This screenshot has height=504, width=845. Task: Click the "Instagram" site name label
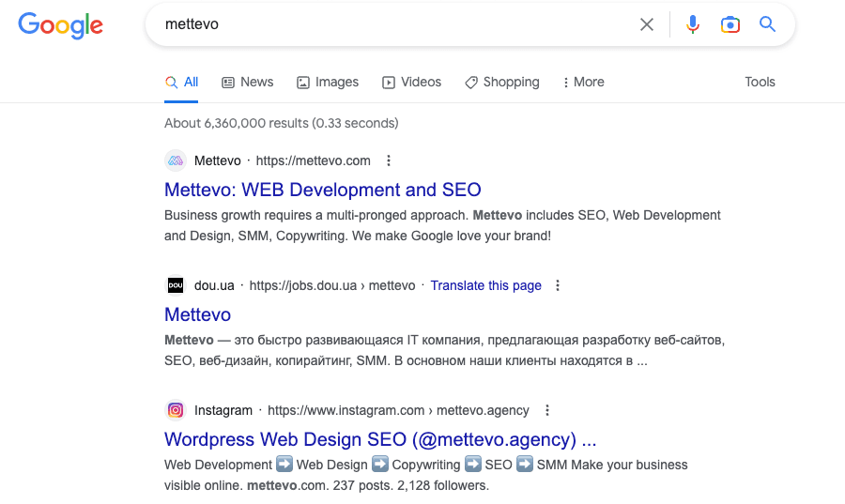coord(223,410)
